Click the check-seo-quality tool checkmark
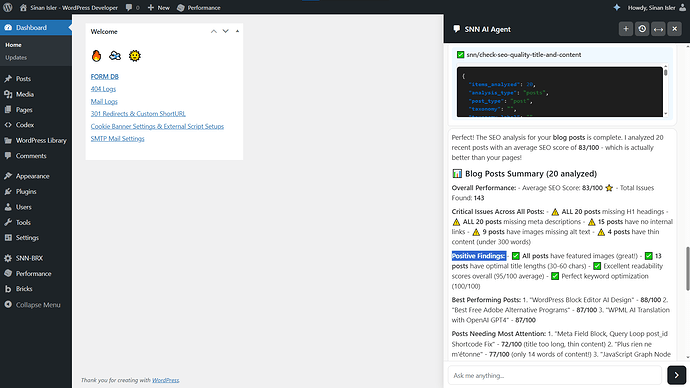 (460, 55)
